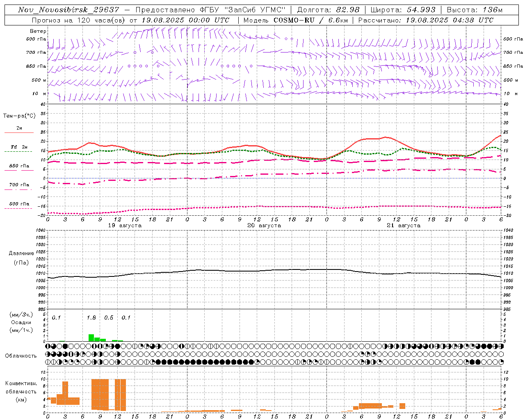Select the precipitation amount 1.8

click(91, 318)
